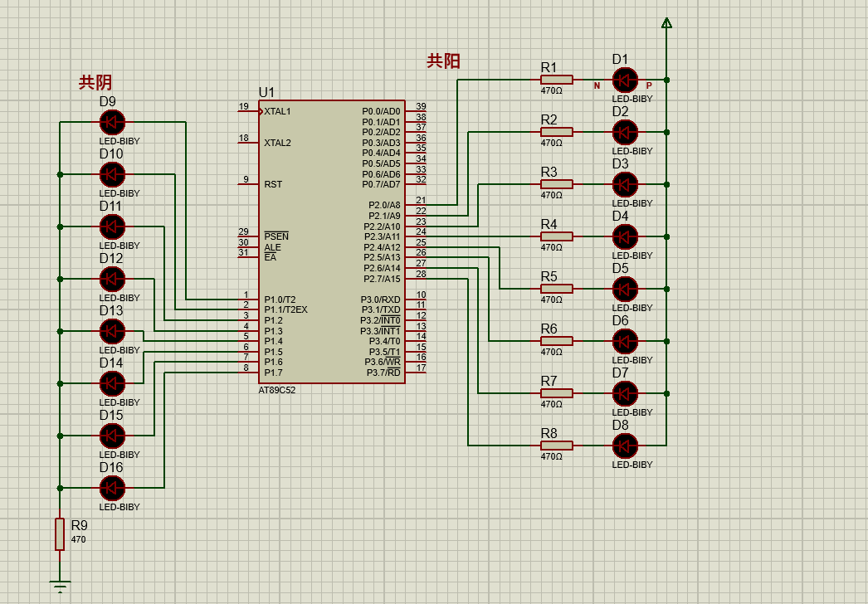
Task: Select the RST pin 9 stub
Action: tap(249, 184)
